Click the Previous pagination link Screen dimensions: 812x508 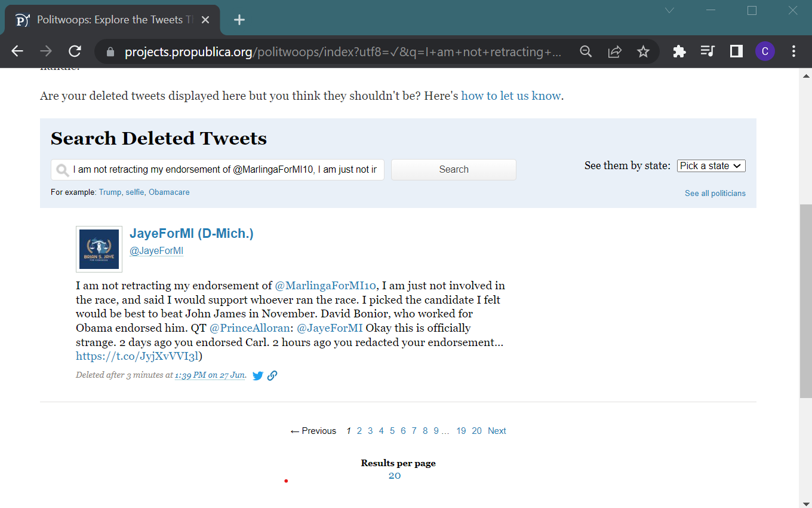click(x=313, y=431)
